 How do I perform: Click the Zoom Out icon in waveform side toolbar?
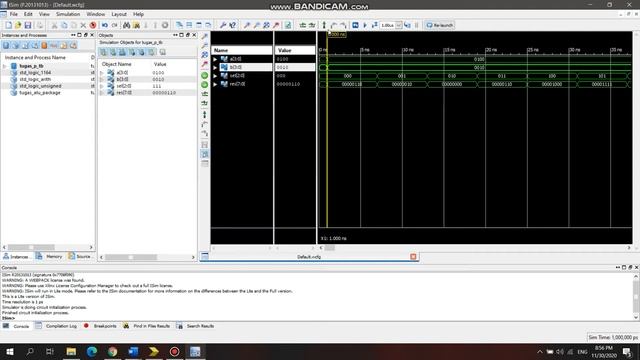pyautogui.click(x=205, y=46)
